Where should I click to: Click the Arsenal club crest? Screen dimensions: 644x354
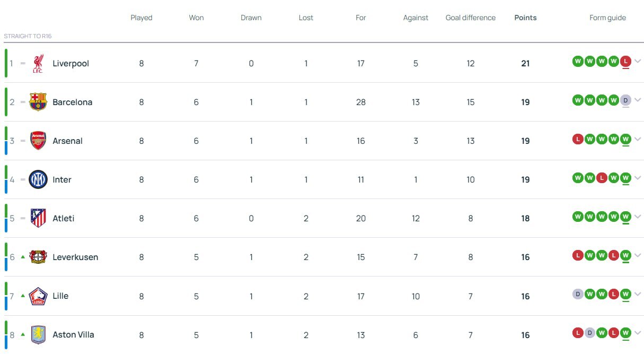point(38,141)
